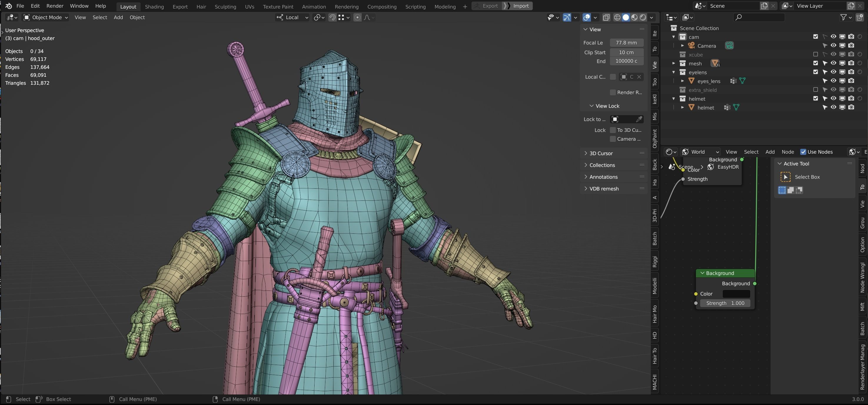Switch to the Shading workspace tab

tap(154, 6)
